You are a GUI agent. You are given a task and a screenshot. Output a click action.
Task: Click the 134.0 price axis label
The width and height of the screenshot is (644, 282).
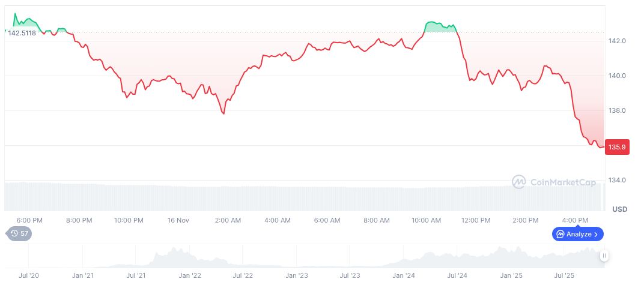point(618,181)
